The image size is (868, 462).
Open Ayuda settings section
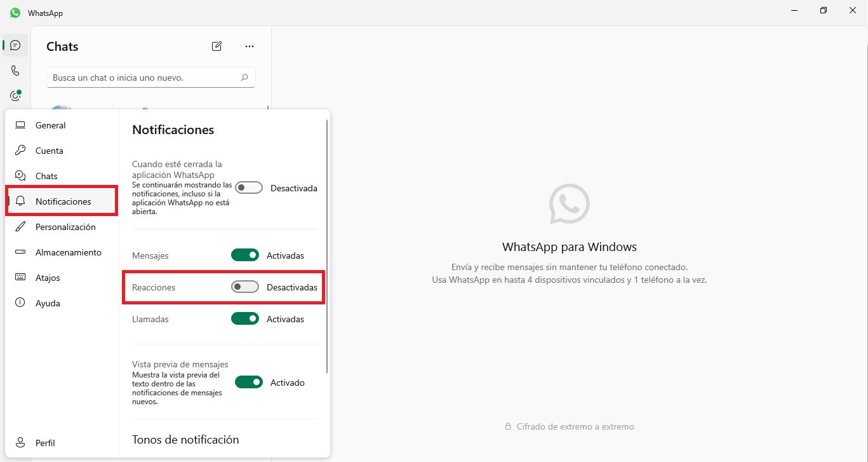pos(62,303)
